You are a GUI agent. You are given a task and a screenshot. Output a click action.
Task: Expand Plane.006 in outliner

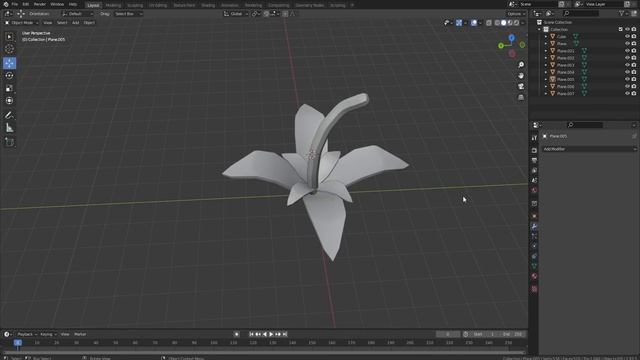pyautogui.click(x=546, y=87)
